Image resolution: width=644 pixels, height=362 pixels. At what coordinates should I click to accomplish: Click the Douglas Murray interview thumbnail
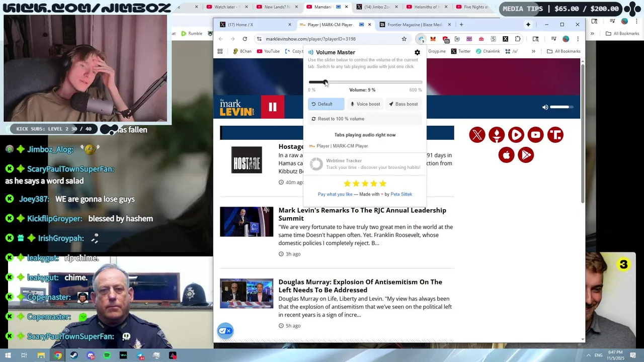[x=247, y=294]
